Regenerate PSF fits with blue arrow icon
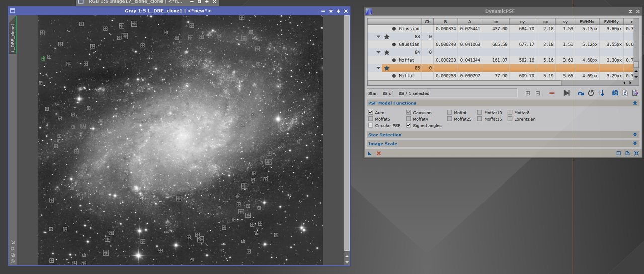This screenshot has height=274, width=644. (x=581, y=93)
